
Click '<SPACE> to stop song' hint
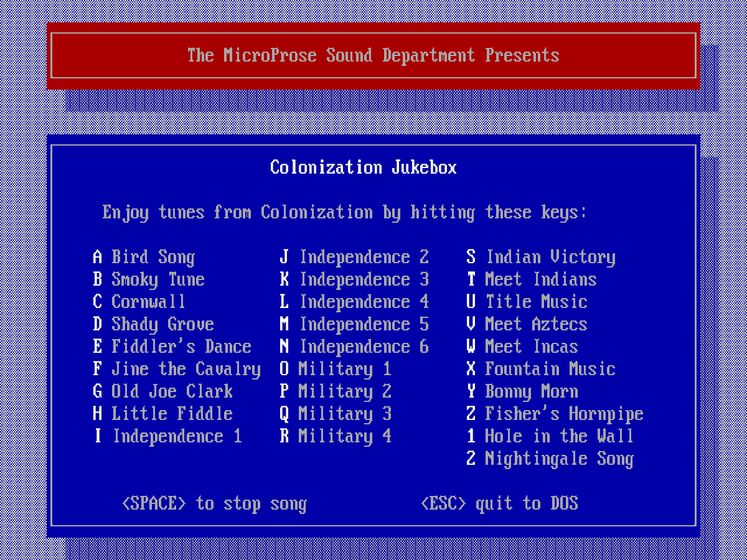click(x=214, y=503)
